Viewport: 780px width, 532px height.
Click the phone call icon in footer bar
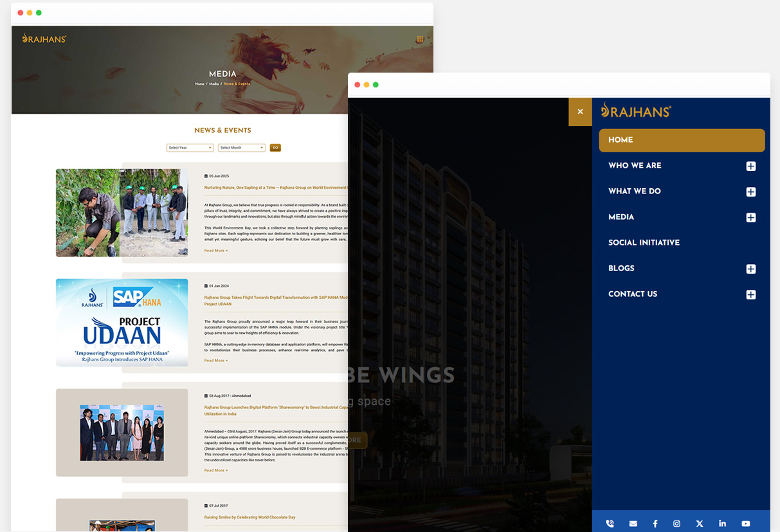pyautogui.click(x=610, y=524)
